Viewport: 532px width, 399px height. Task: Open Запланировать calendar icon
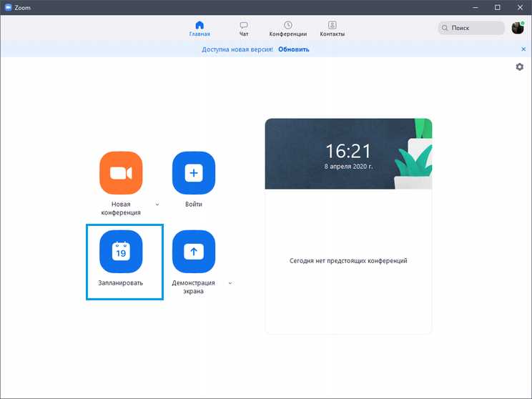coord(121,252)
